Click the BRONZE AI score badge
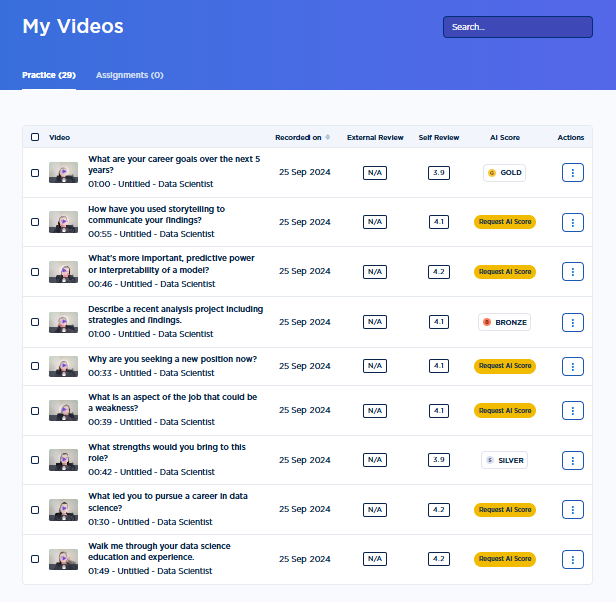The width and height of the screenshot is (616, 602). pyautogui.click(x=504, y=322)
